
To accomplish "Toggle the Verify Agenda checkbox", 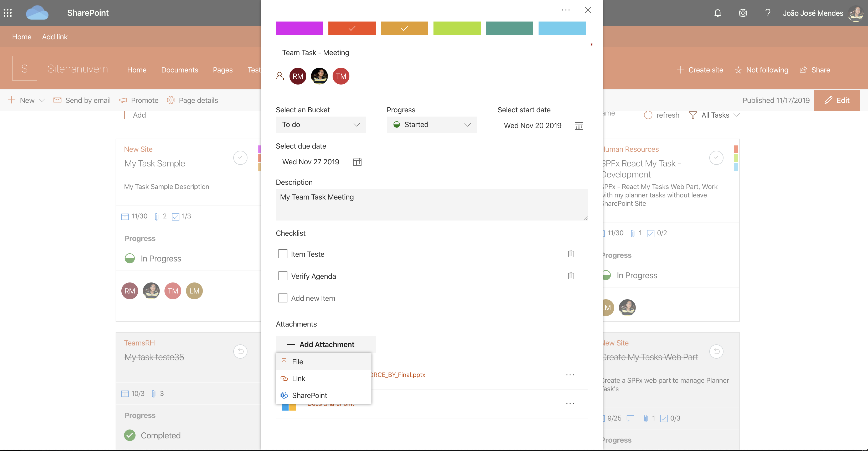I will (x=282, y=276).
